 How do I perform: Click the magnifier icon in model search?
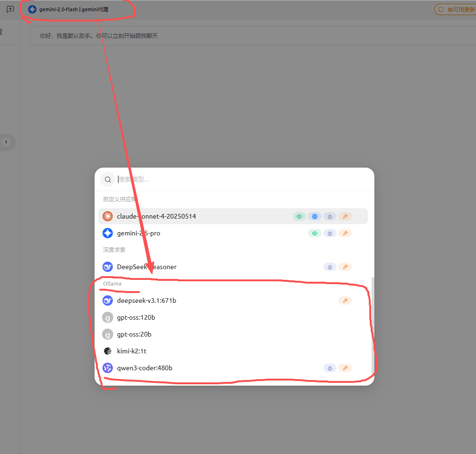(108, 179)
